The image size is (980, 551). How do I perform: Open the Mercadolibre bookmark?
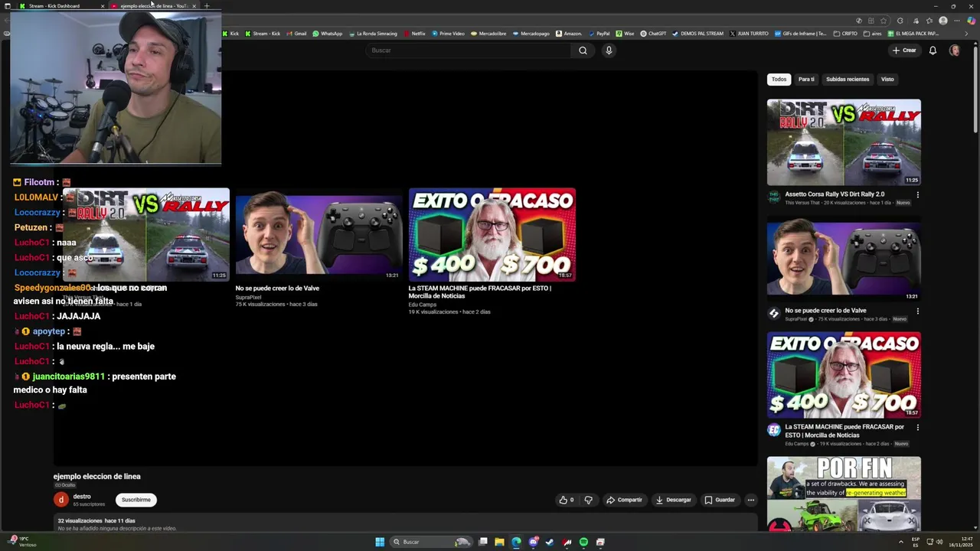click(488, 34)
